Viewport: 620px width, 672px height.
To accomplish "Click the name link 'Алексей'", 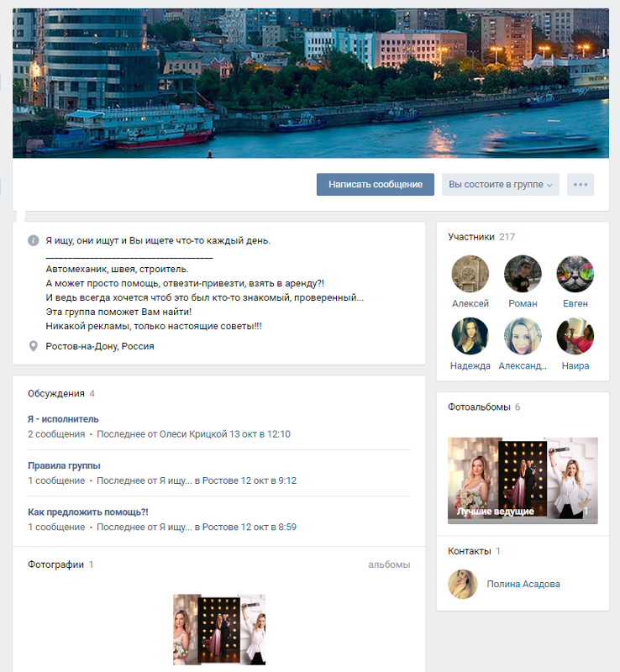I will click(x=470, y=303).
